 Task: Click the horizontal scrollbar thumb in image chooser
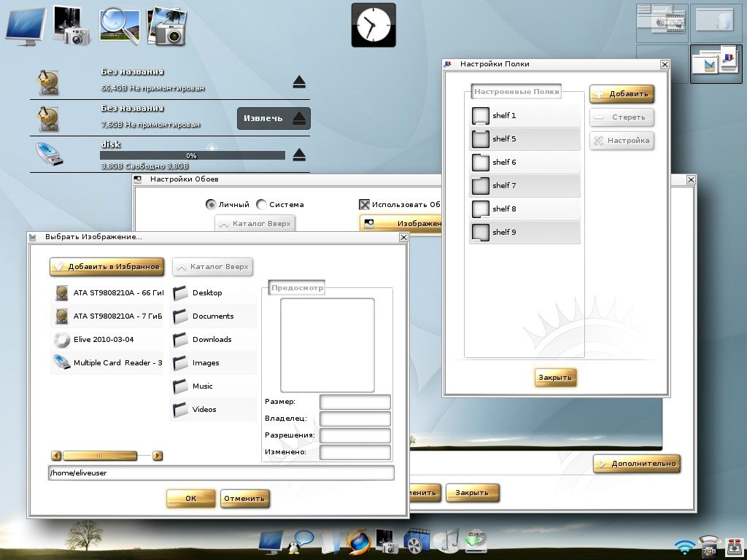tap(99, 456)
